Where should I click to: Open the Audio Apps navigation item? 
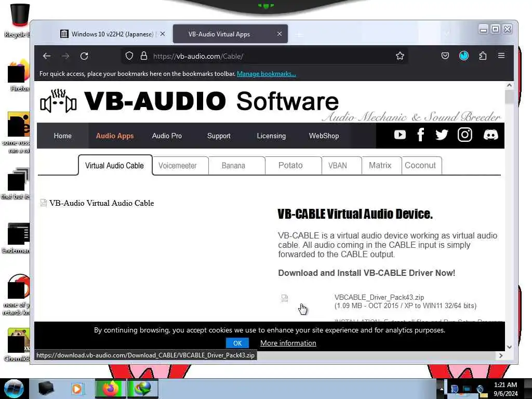click(115, 136)
